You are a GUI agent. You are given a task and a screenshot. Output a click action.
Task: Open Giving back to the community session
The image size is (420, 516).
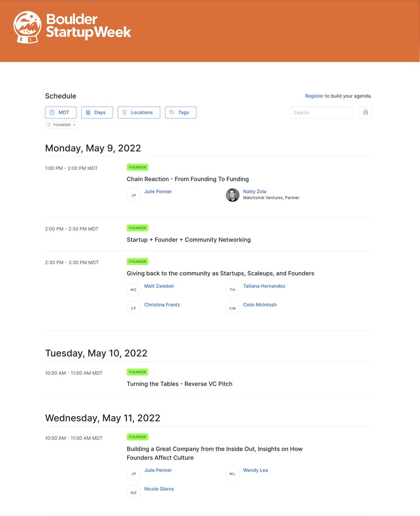[221, 273]
